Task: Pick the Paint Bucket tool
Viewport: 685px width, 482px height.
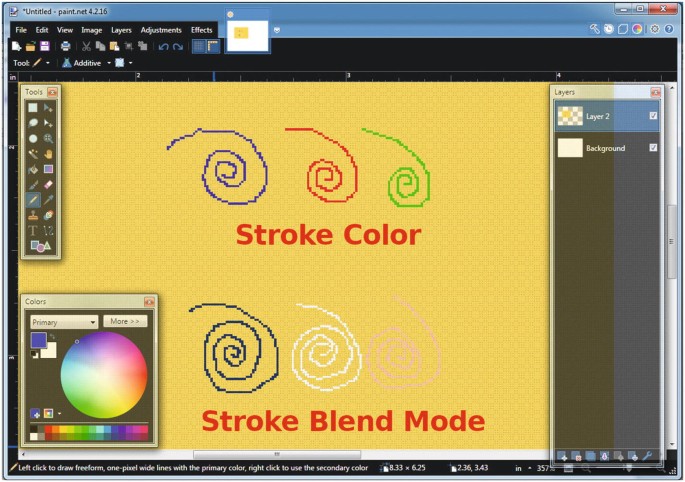Action: coord(33,169)
